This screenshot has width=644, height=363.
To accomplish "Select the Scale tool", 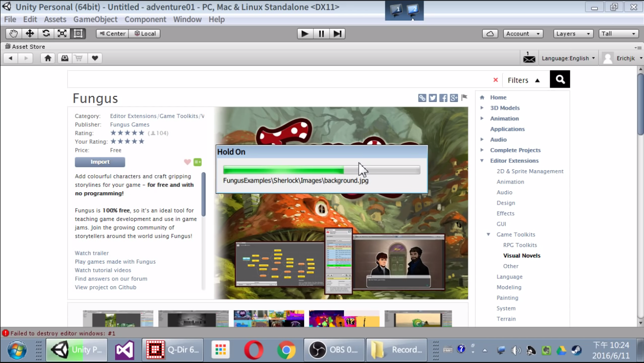I will pos(62,33).
